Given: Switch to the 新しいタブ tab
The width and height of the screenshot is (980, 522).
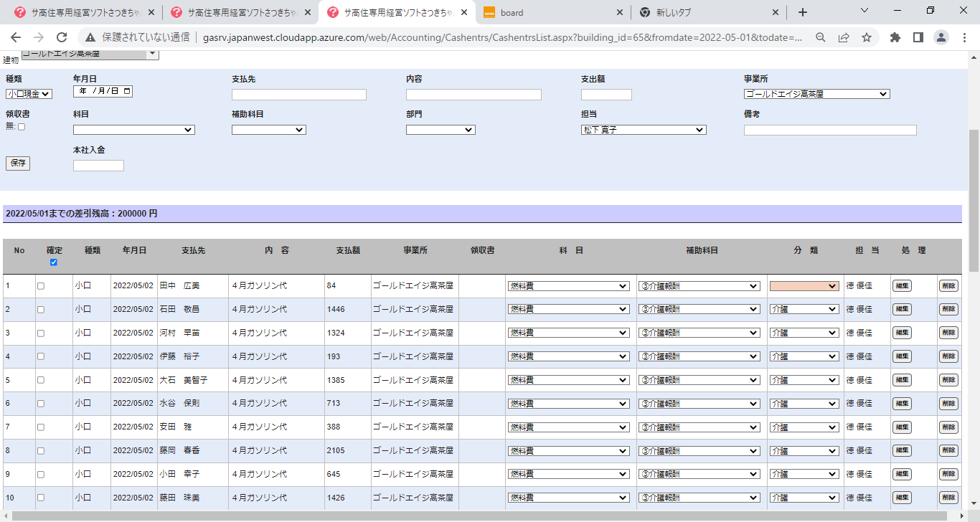Looking at the screenshot, I should pyautogui.click(x=707, y=12).
